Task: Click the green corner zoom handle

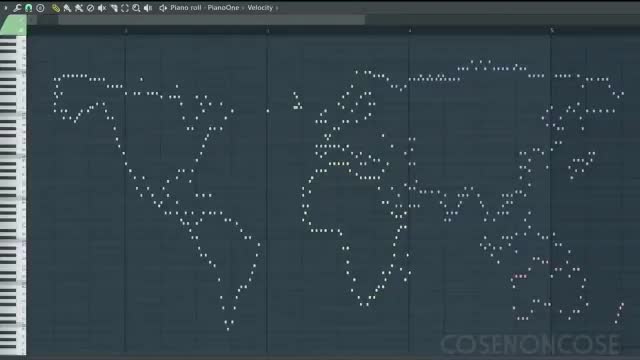Action: coord(13,25)
